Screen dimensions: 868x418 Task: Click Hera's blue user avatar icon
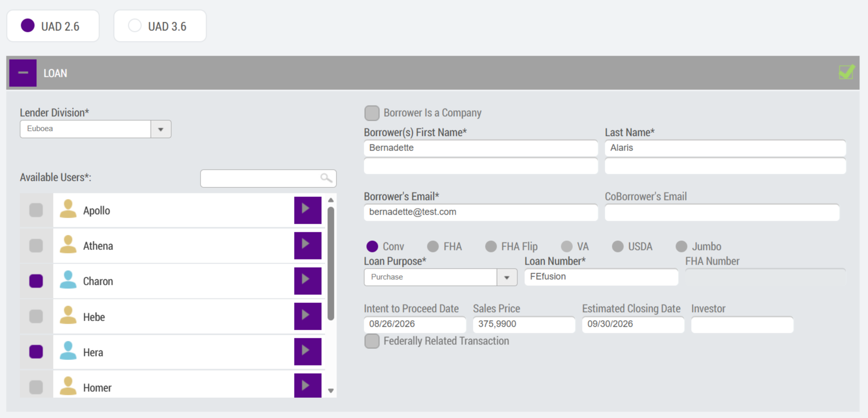68,351
